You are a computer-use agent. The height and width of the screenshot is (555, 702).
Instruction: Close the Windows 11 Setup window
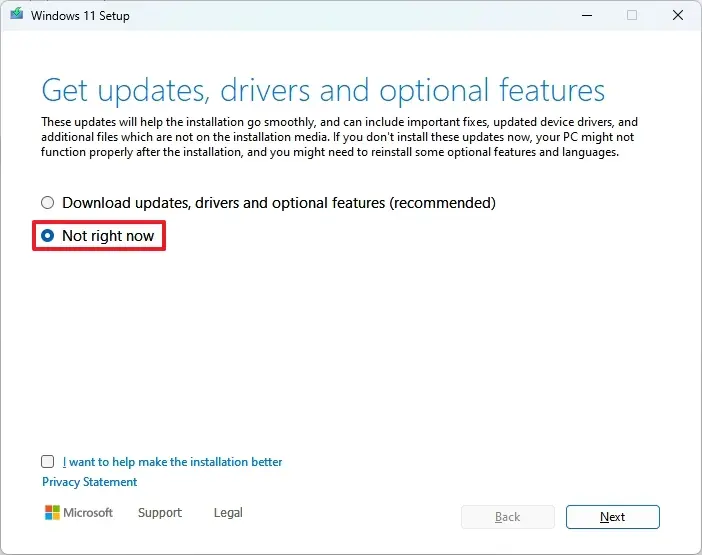click(678, 15)
